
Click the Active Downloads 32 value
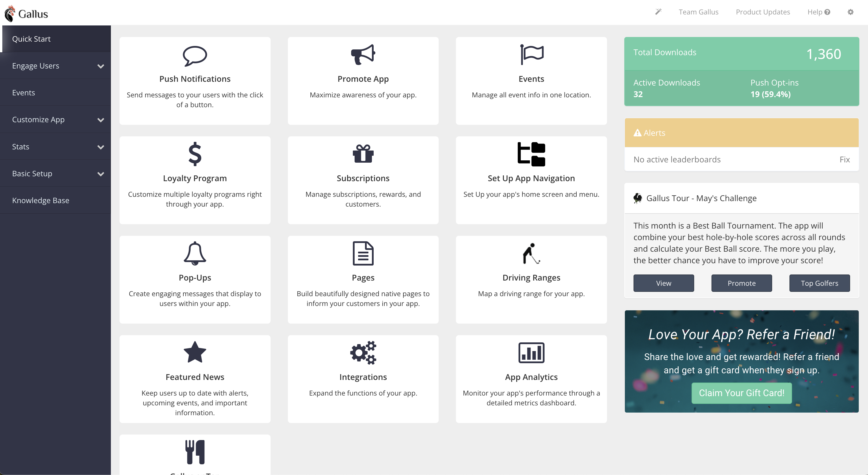(x=638, y=94)
